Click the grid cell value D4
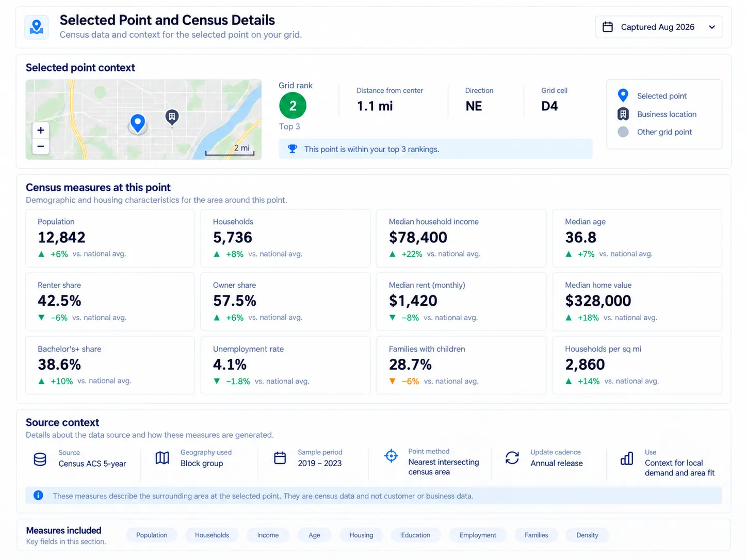This screenshot has width=747, height=560. pyautogui.click(x=549, y=106)
